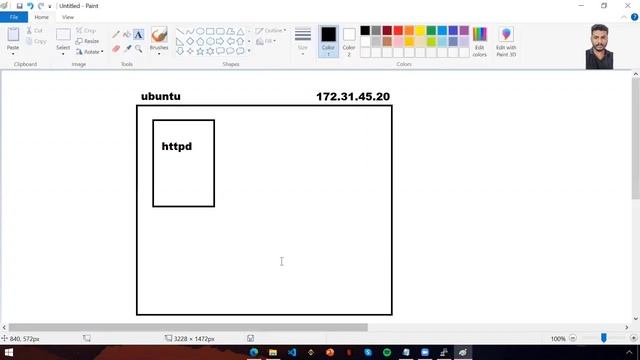Select the Text tool
The width and height of the screenshot is (640, 360).
pyautogui.click(x=138, y=35)
